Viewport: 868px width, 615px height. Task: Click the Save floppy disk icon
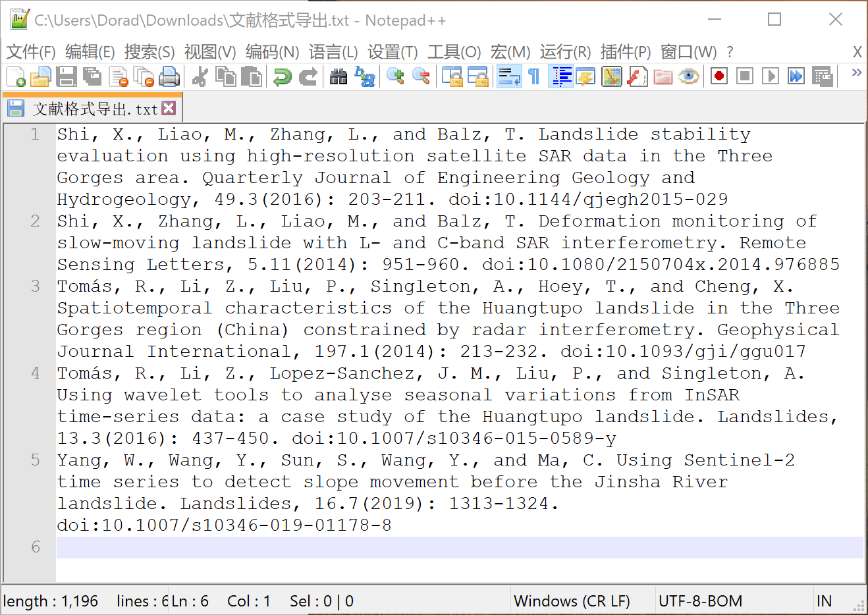pos(67,77)
